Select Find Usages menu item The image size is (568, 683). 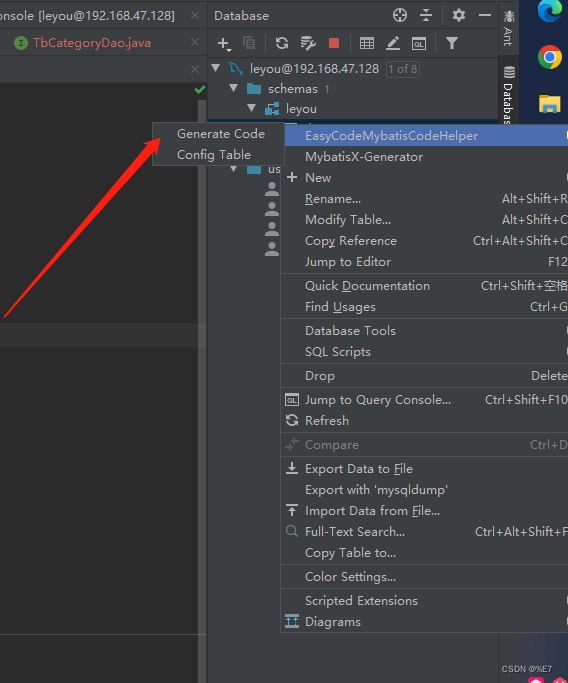424,307
